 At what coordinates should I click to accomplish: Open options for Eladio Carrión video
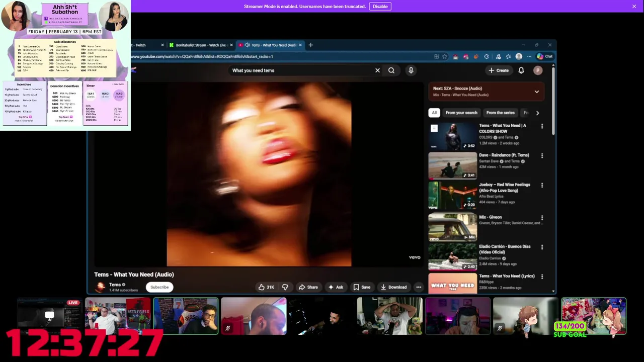pos(542,247)
